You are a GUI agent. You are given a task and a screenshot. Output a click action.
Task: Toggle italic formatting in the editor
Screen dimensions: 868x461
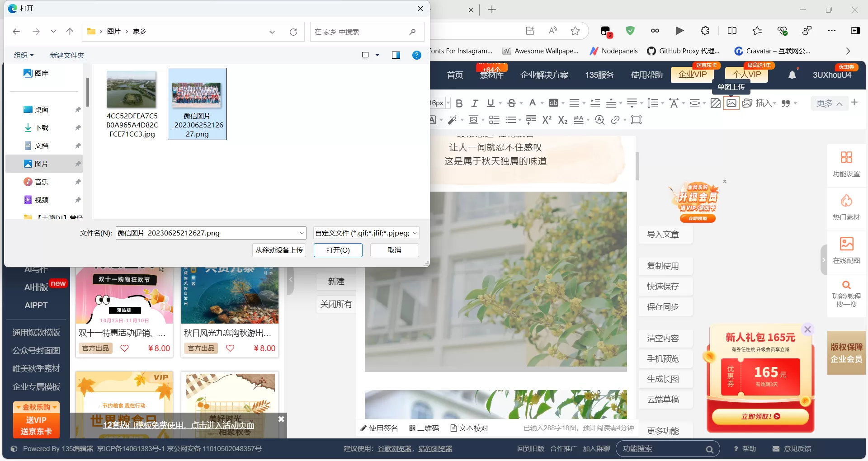pyautogui.click(x=474, y=103)
